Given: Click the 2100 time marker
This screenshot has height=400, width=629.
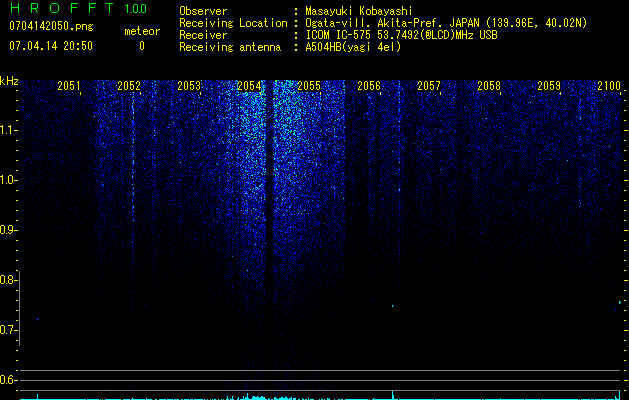Looking at the screenshot, I should 609,86.
